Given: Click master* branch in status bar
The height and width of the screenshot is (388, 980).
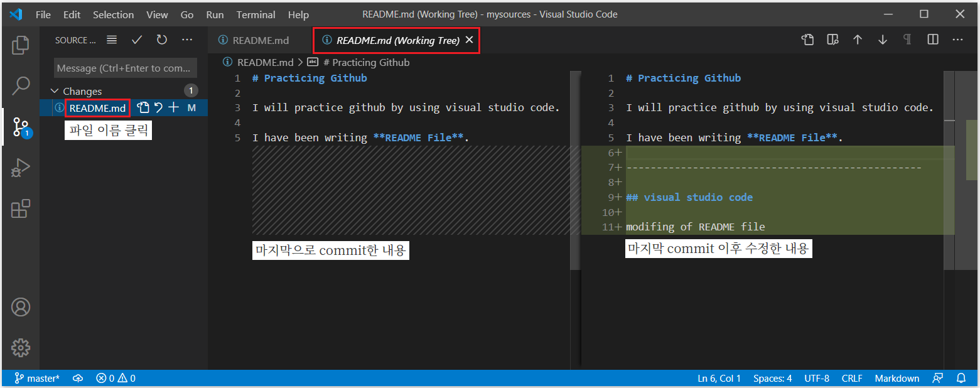Looking at the screenshot, I should pyautogui.click(x=38, y=378).
